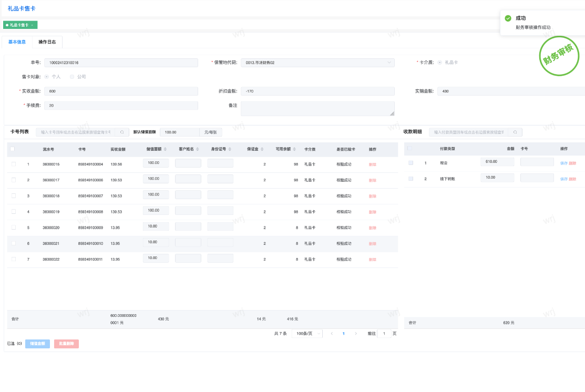
Task: Open the 100条/页 page size dropdown
Action: pos(306,334)
